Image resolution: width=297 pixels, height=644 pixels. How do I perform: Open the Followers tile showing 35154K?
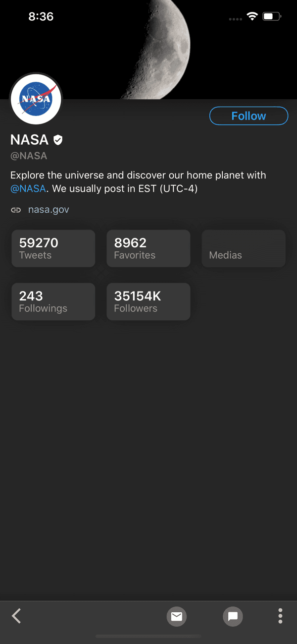tap(148, 301)
